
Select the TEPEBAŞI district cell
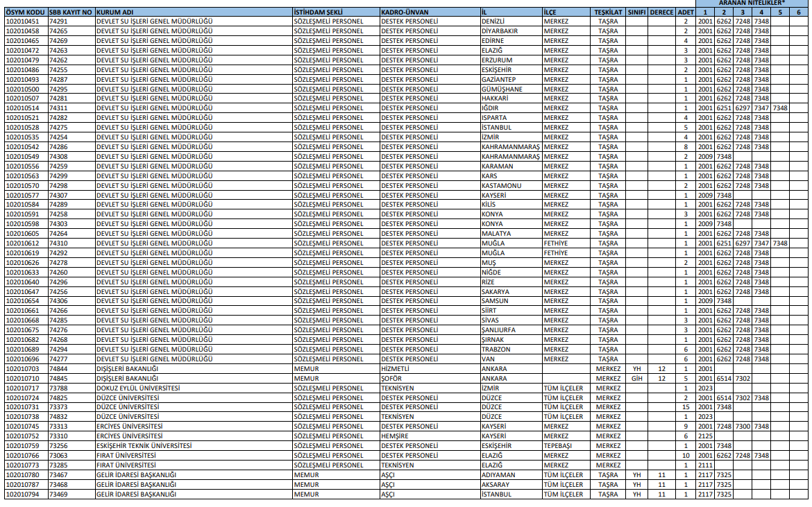click(565, 446)
